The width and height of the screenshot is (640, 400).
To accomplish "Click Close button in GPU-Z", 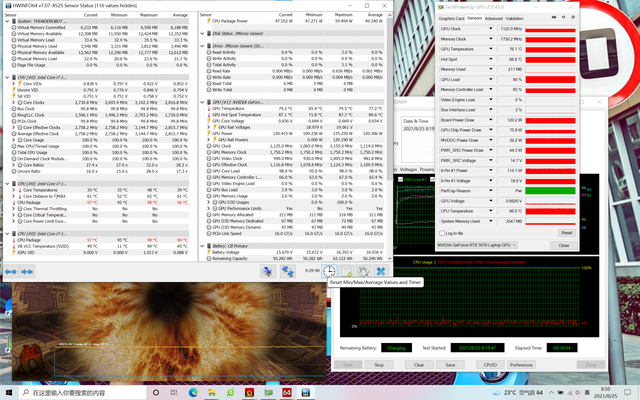I will 564,245.
